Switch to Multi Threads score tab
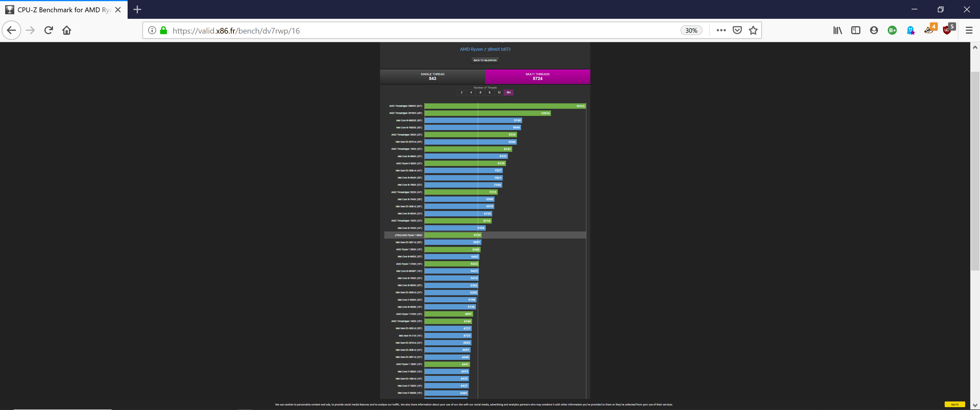Viewport: 980px width, 410px height. pos(538,76)
